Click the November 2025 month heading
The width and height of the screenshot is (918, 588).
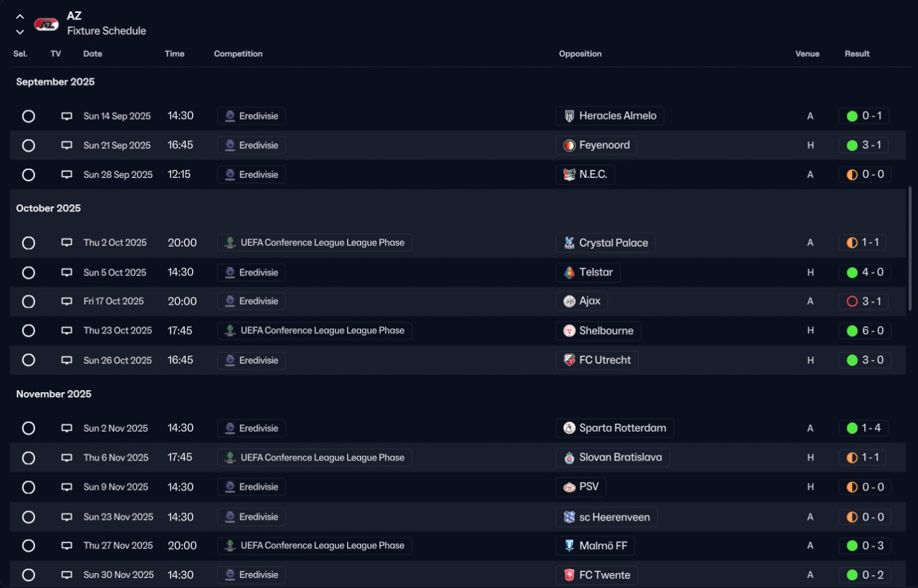tap(54, 394)
